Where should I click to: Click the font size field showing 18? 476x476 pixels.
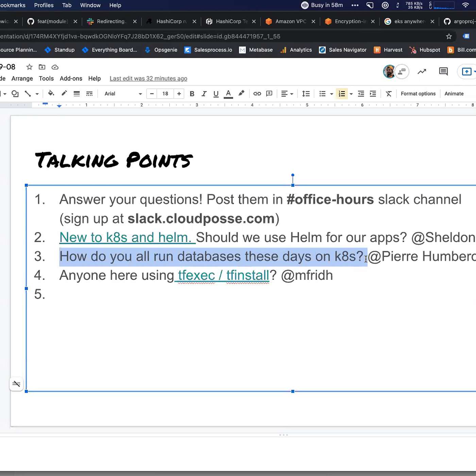165,94
